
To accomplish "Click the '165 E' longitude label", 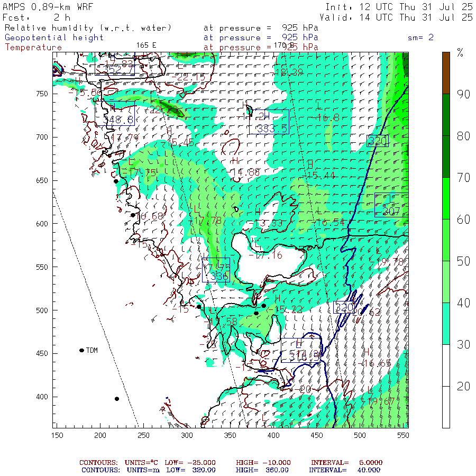I will tap(146, 45).
